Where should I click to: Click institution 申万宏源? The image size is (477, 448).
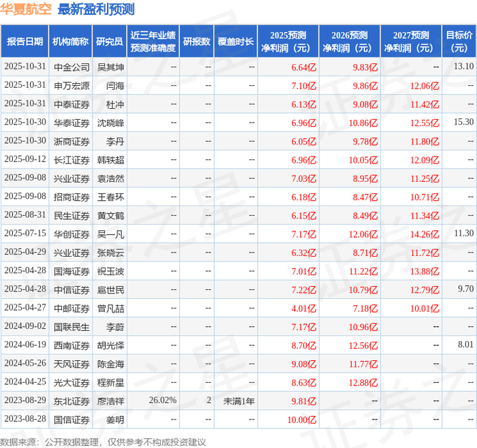pyautogui.click(x=72, y=86)
